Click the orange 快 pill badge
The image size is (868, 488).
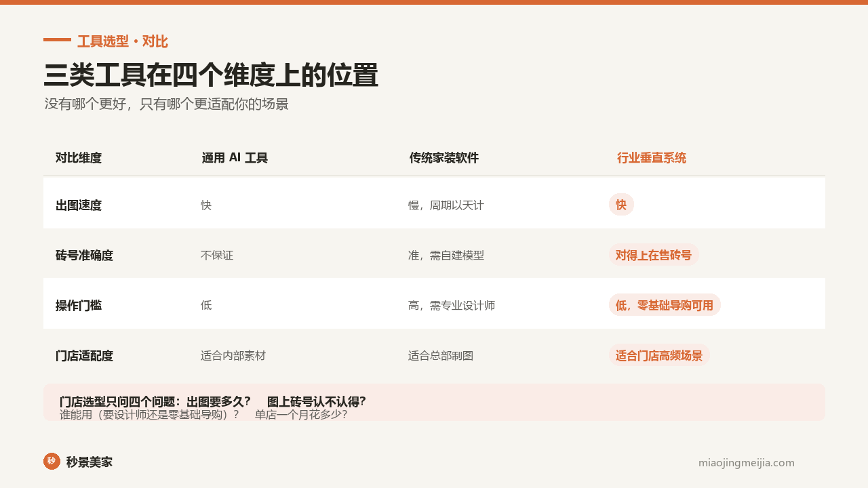click(x=621, y=205)
